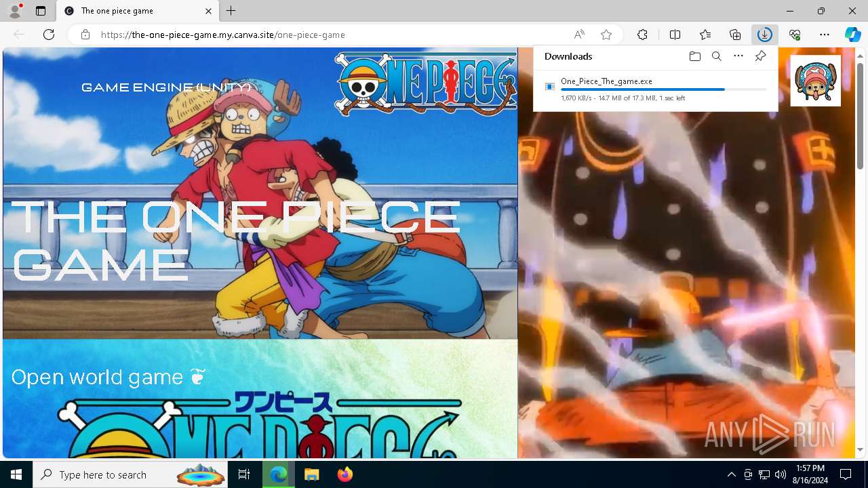
Task: Click the Chopper avatar thumbnail
Action: coord(815,81)
